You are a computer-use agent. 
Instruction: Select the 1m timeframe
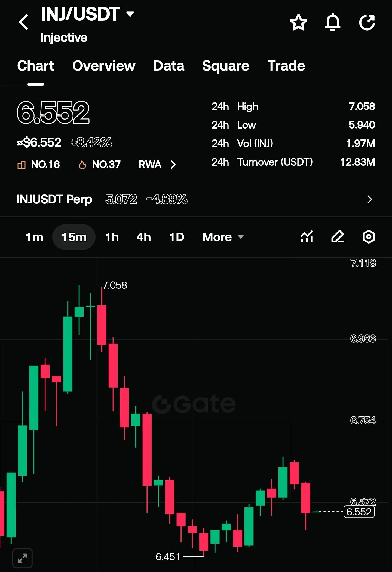[x=35, y=237]
